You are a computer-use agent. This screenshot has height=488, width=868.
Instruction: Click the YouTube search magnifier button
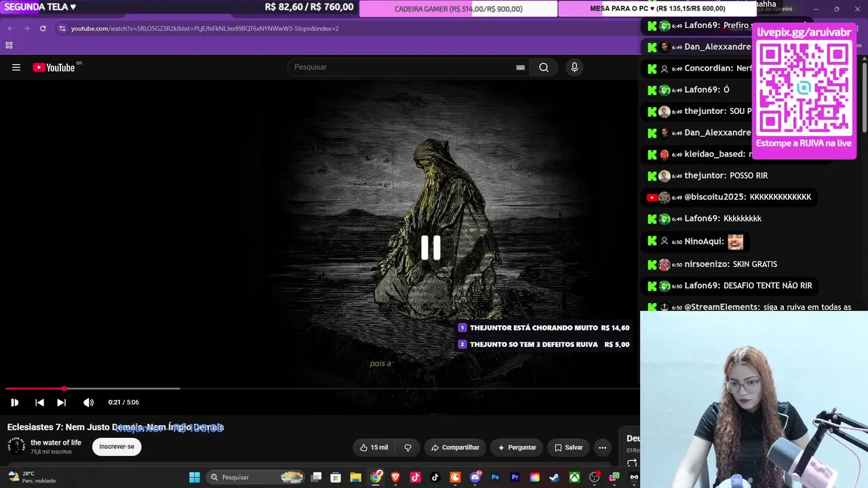pos(544,67)
